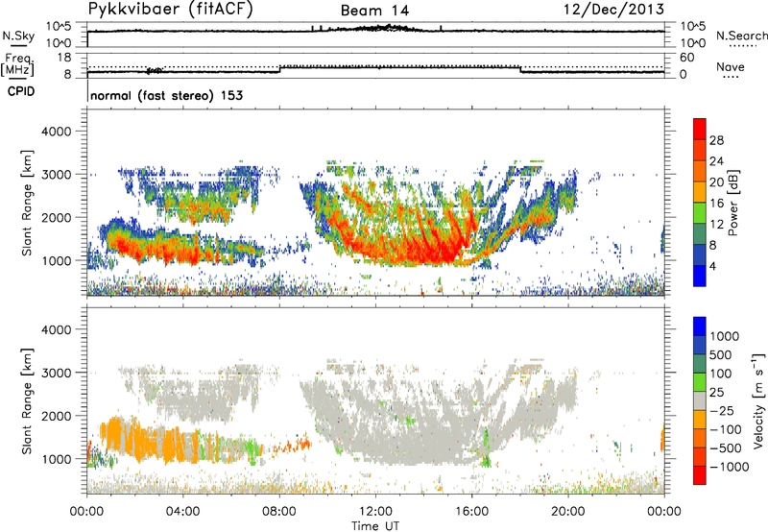
Task: Click the '16:00' time axis tick label
Action: point(471,512)
